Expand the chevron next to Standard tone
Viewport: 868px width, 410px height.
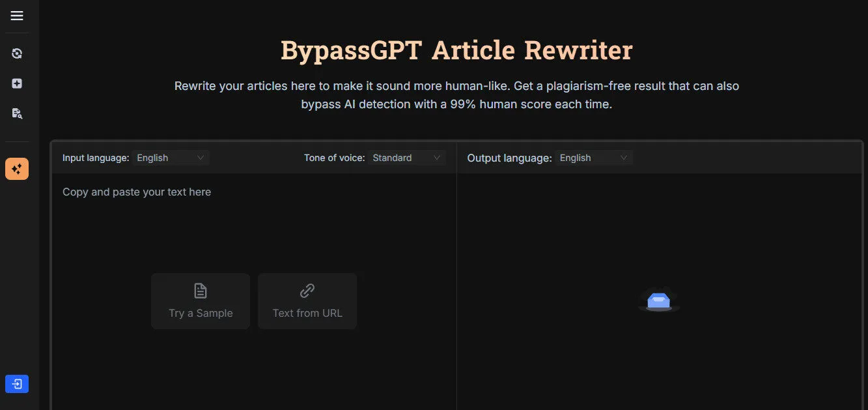point(437,157)
